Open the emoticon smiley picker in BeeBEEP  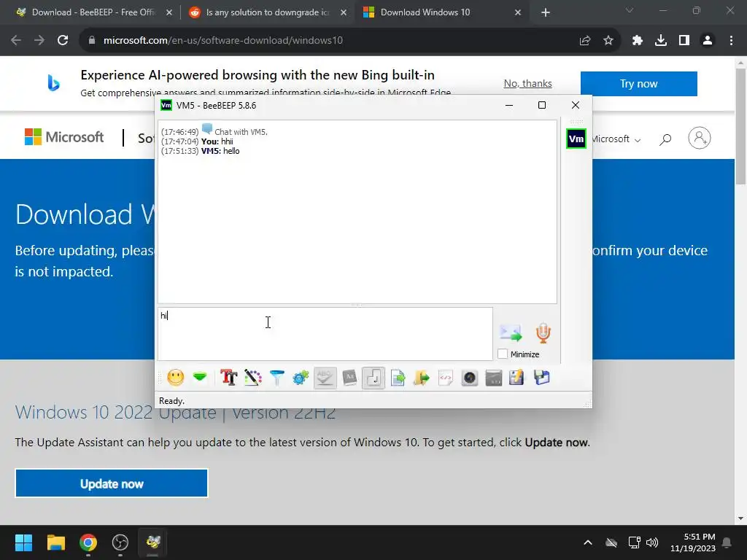point(175,378)
